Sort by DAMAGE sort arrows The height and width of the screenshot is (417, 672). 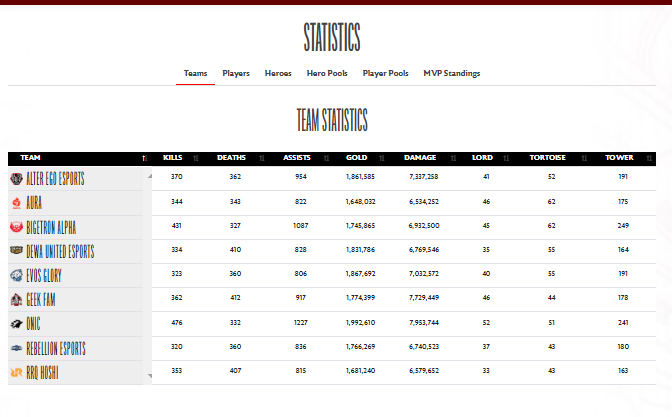pos(453,158)
